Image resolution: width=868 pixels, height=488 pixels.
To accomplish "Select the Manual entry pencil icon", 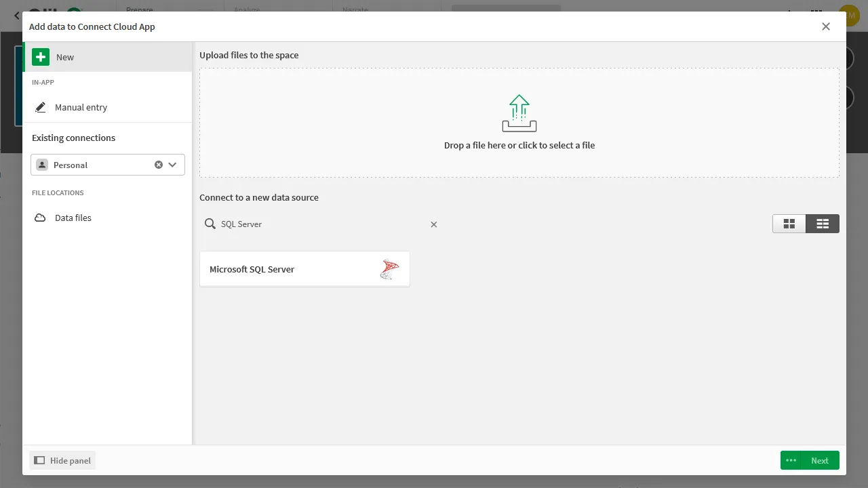I will 41,107.
